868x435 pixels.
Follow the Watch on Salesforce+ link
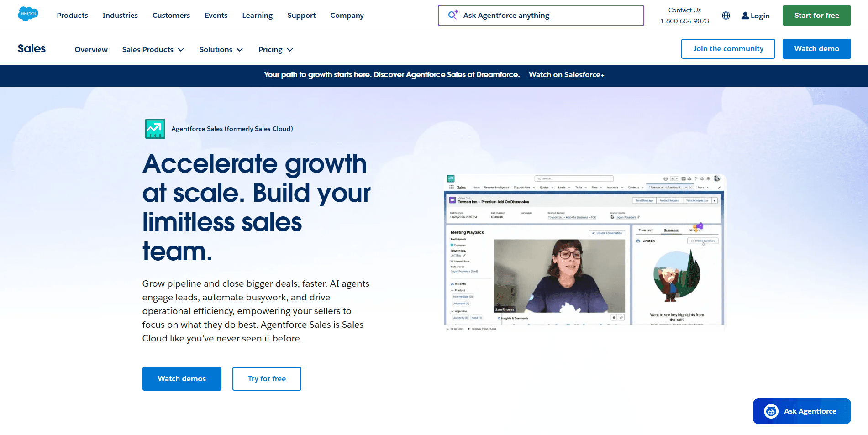coord(567,75)
